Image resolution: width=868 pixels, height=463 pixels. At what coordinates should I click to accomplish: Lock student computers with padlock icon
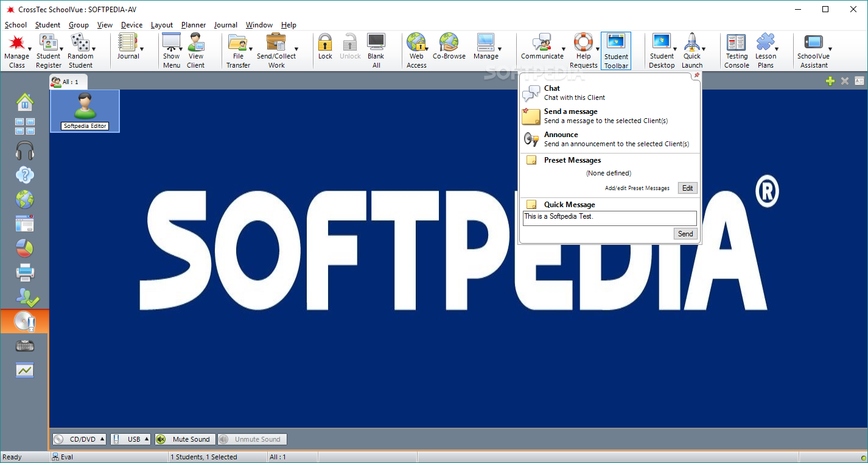pos(326,46)
